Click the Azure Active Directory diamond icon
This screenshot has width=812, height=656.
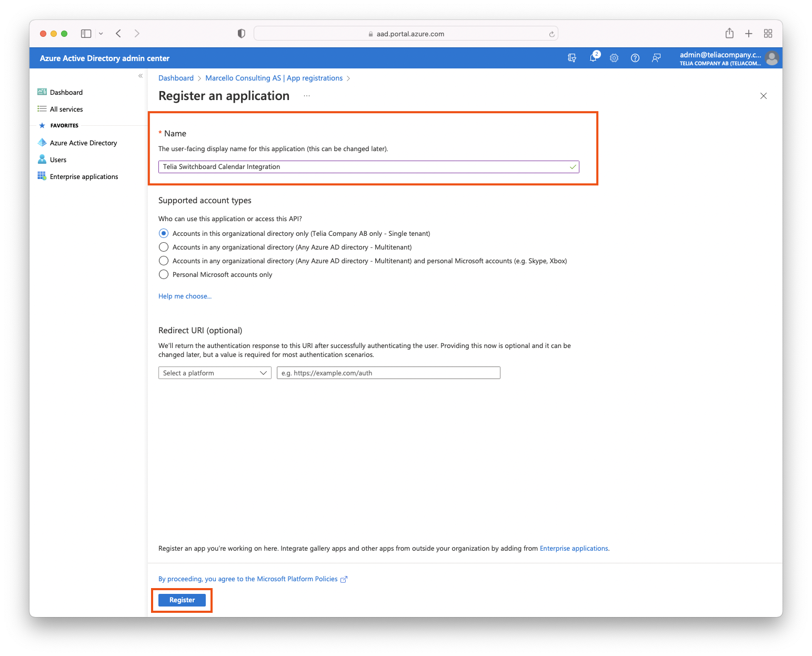[42, 143]
